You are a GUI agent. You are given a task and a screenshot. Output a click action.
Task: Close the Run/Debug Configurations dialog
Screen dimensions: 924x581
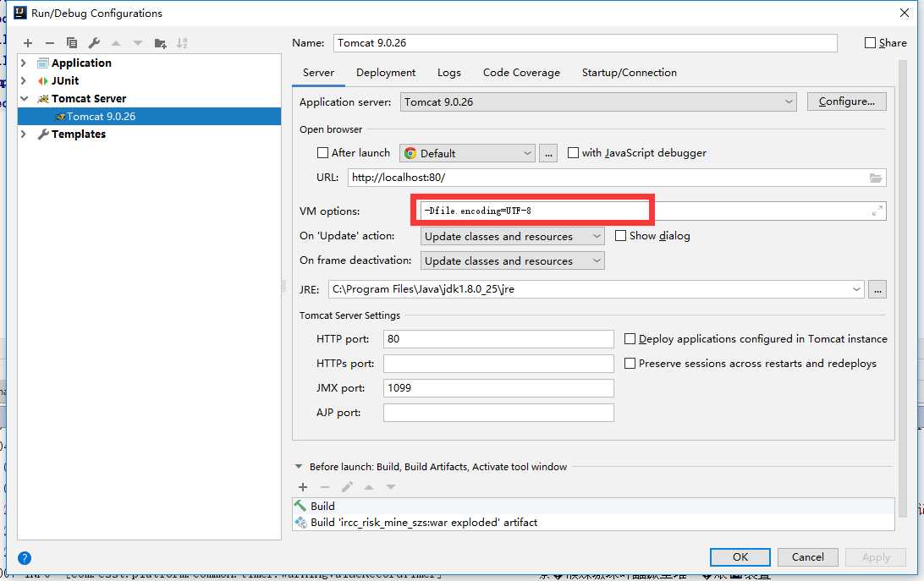[x=905, y=13]
